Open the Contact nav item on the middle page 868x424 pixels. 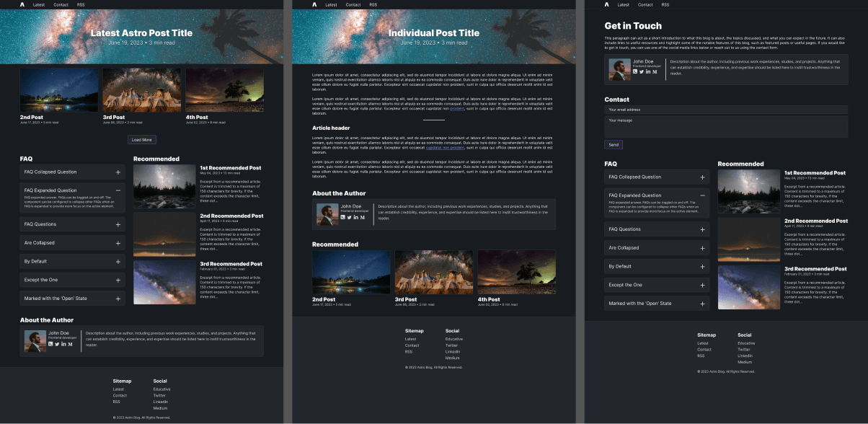pos(353,4)
